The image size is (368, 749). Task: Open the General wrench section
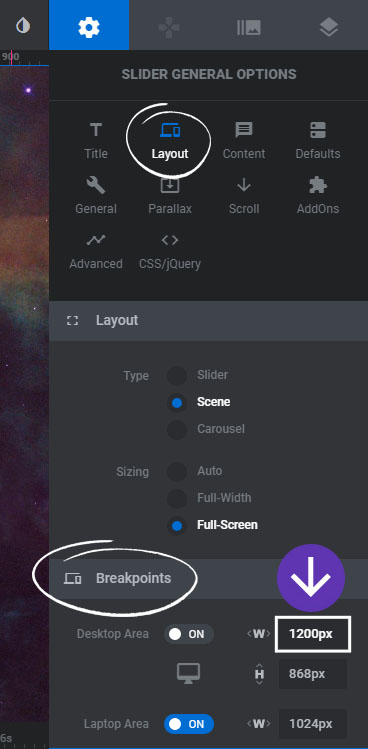96,195
